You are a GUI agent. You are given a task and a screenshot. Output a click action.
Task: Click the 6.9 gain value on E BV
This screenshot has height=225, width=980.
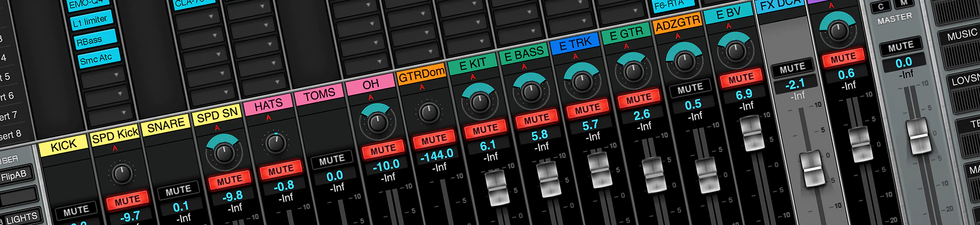point(744,95)
